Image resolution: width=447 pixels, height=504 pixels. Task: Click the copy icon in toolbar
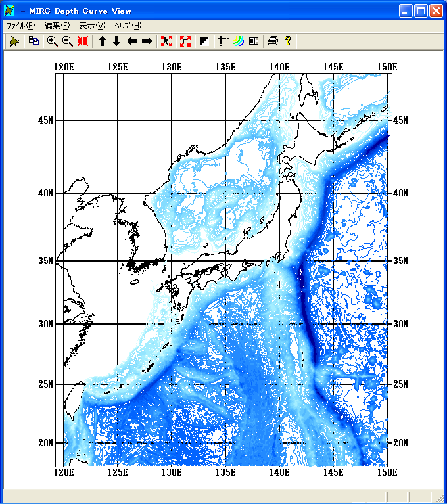click(34, 41)
